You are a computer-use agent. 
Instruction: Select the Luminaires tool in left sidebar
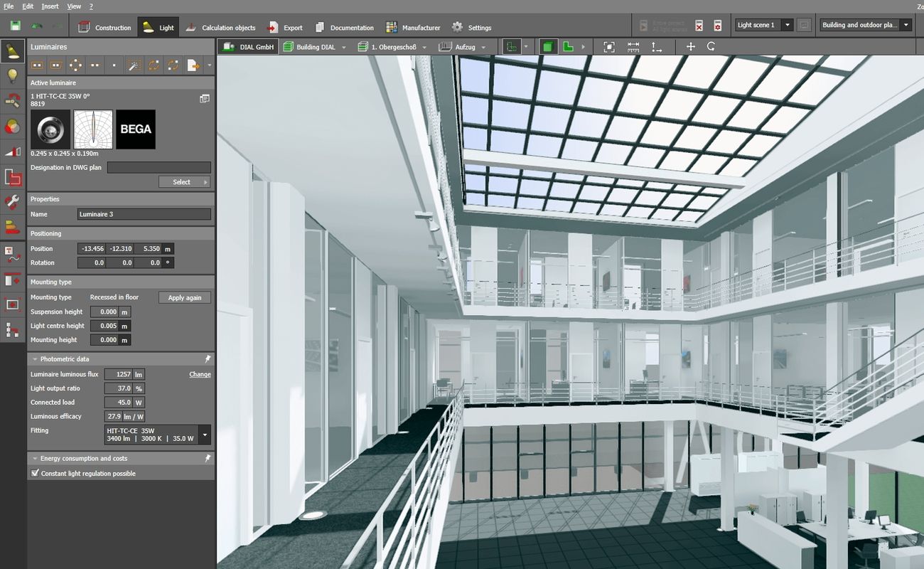12,50
